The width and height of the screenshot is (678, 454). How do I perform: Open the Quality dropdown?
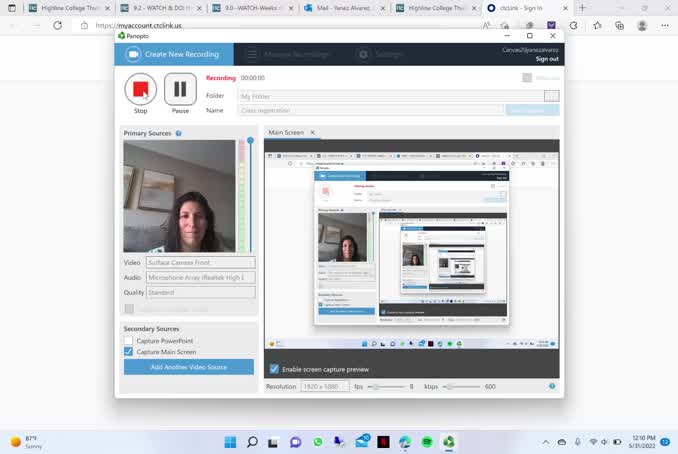201,292
